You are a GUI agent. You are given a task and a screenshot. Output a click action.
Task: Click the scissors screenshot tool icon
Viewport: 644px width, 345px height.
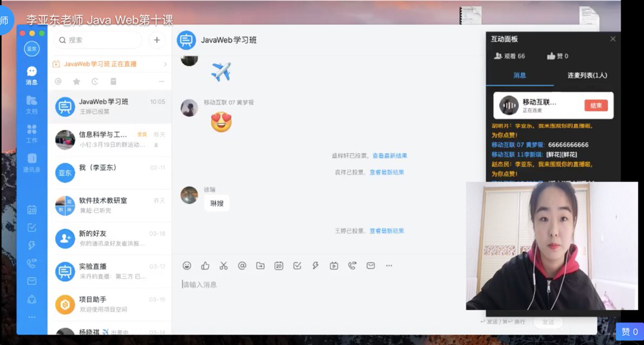click(x=223, y=265)
